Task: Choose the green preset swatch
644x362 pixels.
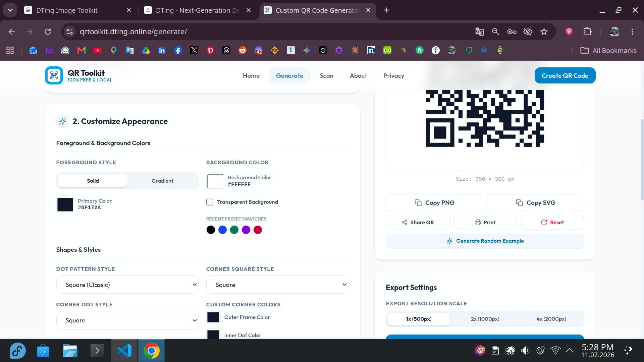Action: (x=234, y=230)
